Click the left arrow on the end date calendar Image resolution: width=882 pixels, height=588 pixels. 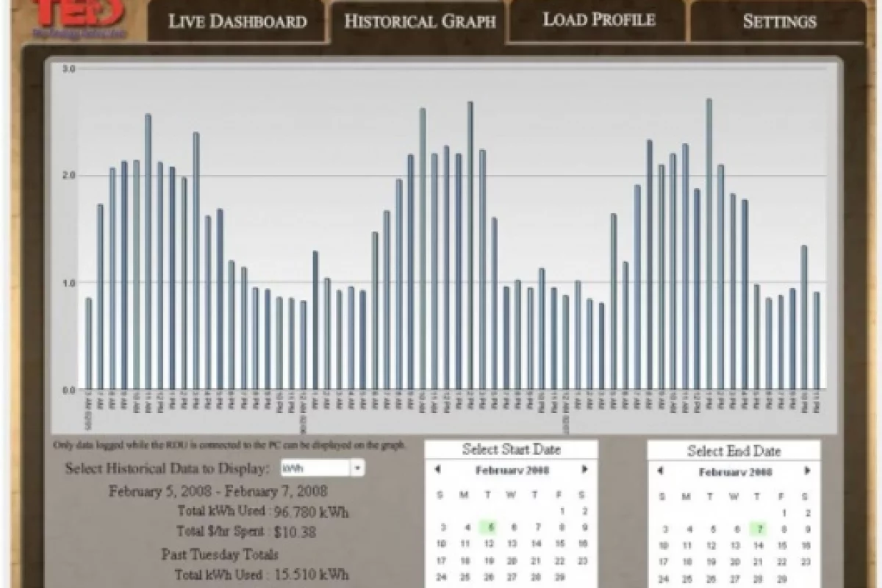[661, 472]
